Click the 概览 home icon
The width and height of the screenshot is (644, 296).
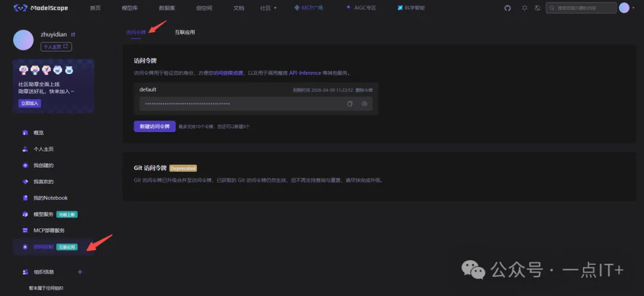(x=25, y=133)
